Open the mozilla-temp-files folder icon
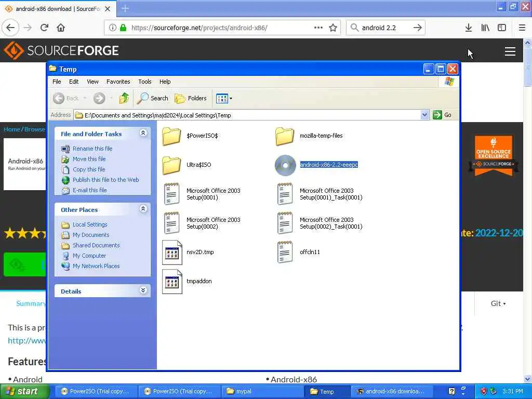This screenshot has height=399, width=532. pos(285,136)
